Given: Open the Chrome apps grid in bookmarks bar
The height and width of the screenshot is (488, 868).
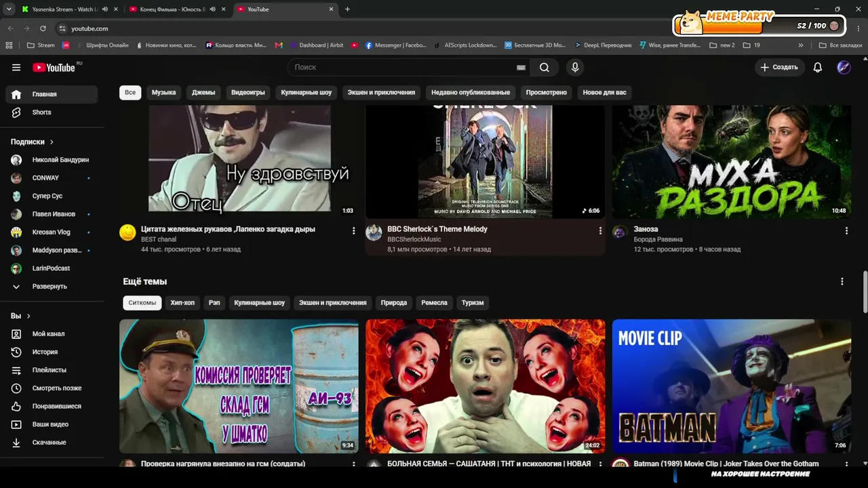Looking at the screenshot, I should tap(9, 45).
